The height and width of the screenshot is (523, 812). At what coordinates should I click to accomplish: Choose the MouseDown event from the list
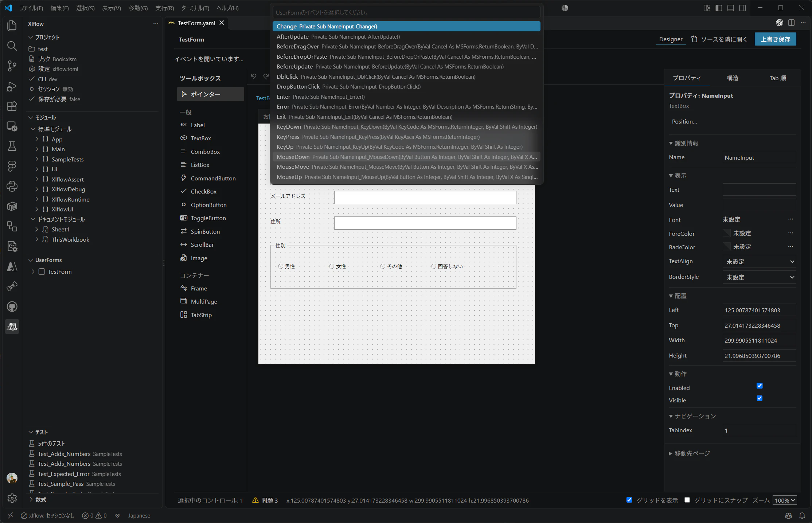tap(406, 157)
